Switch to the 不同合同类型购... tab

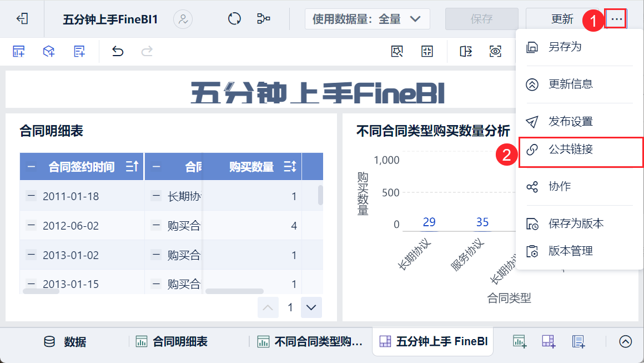pos(310,342)
